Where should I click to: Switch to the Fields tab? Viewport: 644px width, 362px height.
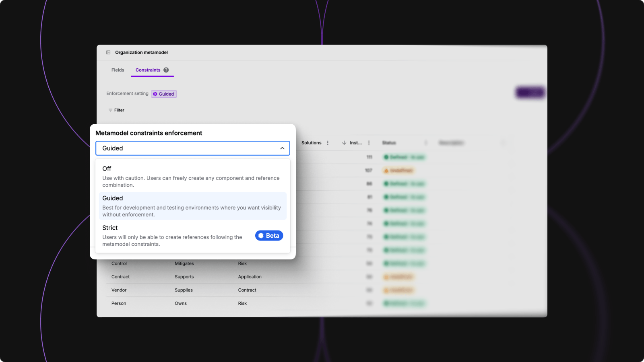point(118,70)
